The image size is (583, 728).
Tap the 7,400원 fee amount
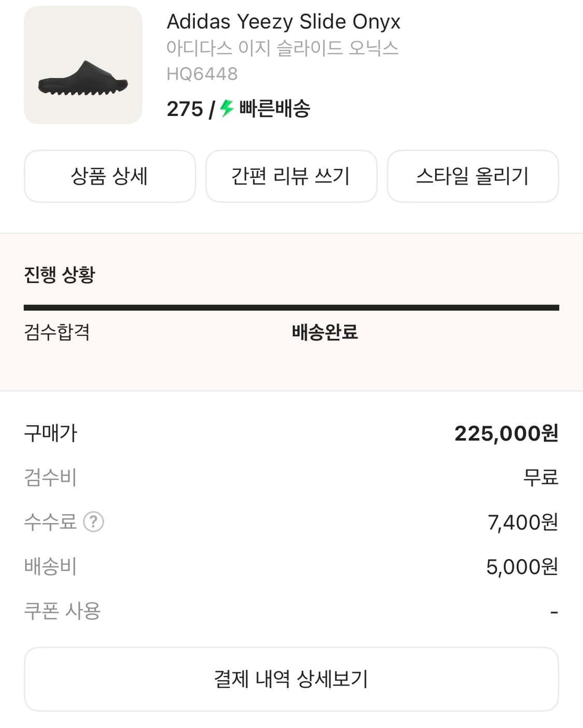[x=522, y=522]
